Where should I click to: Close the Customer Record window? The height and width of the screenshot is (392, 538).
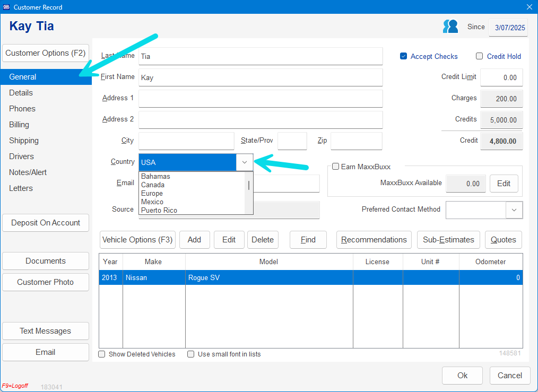[x=528, y=7]
